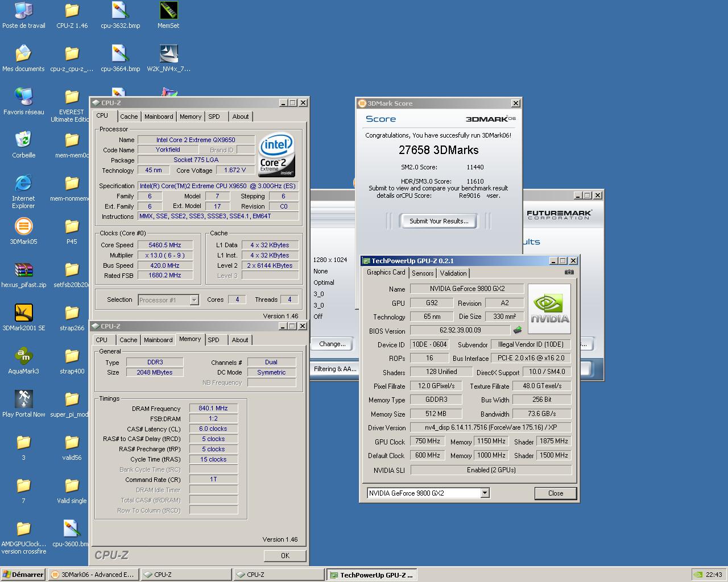Select 3DMark06 Advanced taskbar button

click(x=93, y=575)
